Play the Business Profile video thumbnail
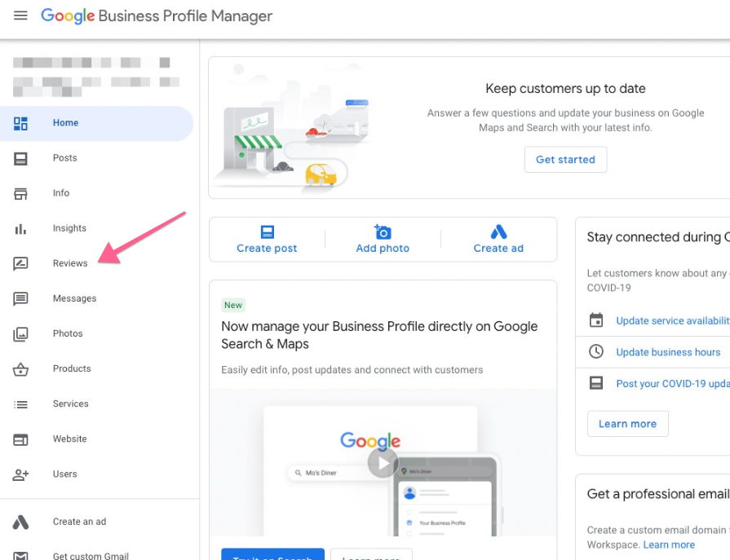 (383, 463)
